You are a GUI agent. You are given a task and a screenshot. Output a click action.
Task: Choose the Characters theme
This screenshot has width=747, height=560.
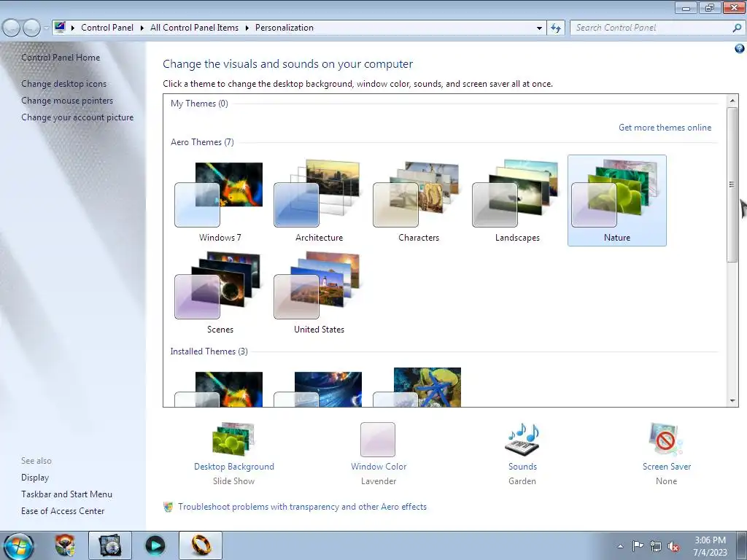(418, 201)
